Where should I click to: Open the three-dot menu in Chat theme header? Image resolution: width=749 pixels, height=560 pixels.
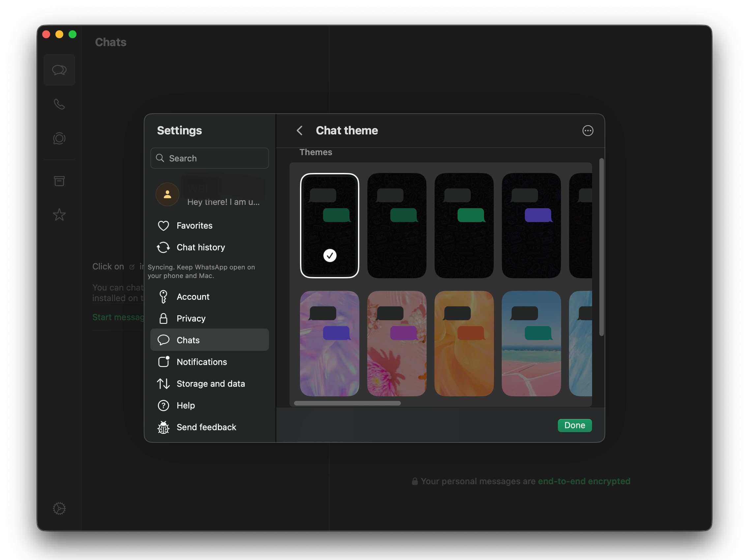coord(588,130)
